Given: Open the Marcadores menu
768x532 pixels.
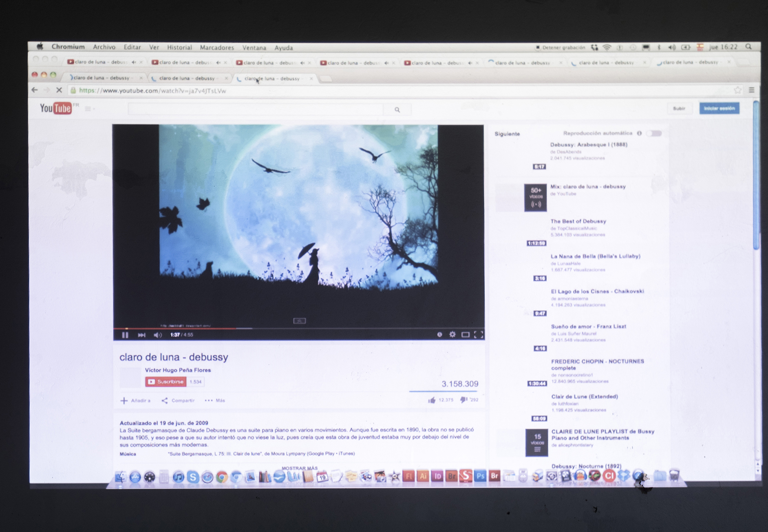Looking at the screenshot, I should pos(217,48).
